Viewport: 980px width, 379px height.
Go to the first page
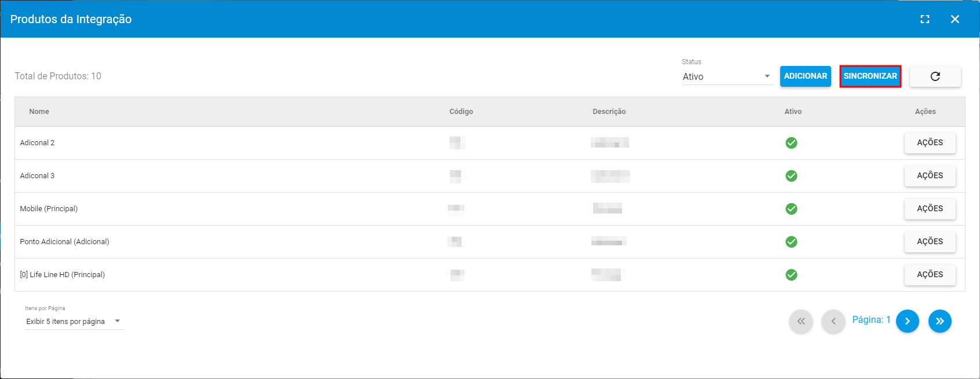pos(801,321)
